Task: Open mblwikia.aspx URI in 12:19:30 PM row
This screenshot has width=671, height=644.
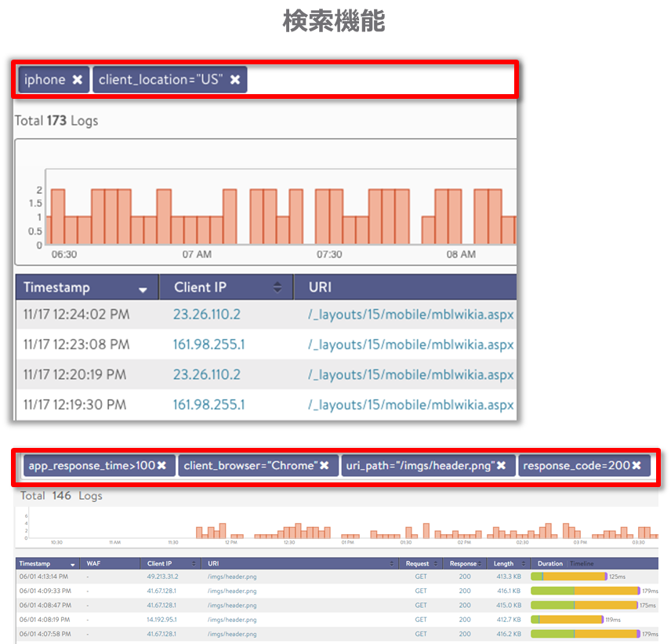Action: coord(411,405)
